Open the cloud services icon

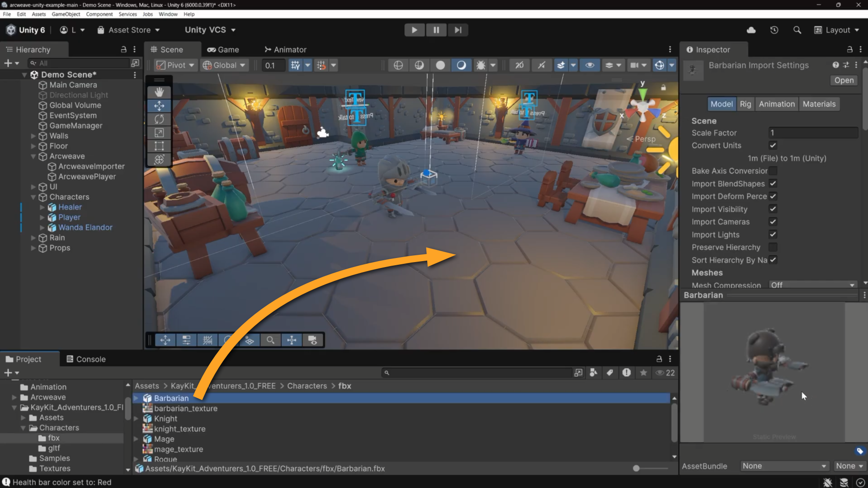[x=751, y=30]
